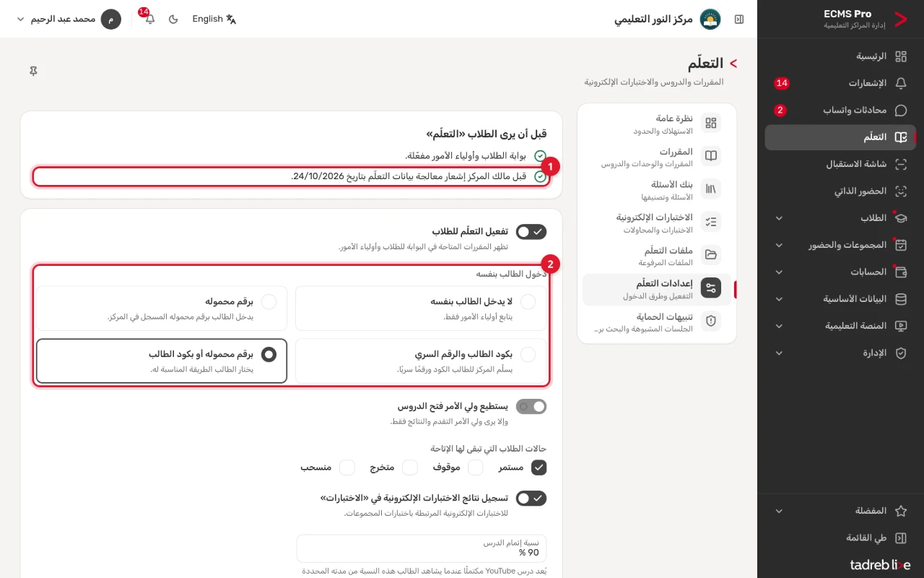
Task: Click the pin icon at page top
Action: point(33,71)
